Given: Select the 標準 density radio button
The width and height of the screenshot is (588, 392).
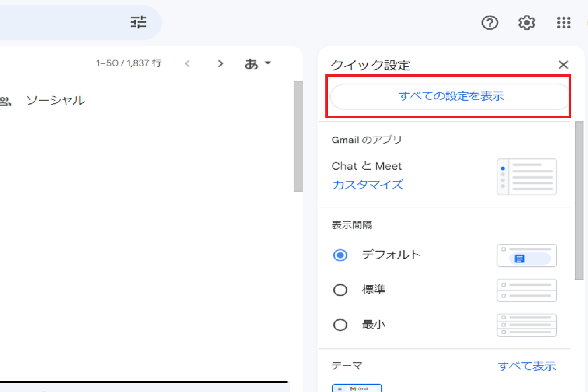Looking at the screenshot, I should 340,290.
